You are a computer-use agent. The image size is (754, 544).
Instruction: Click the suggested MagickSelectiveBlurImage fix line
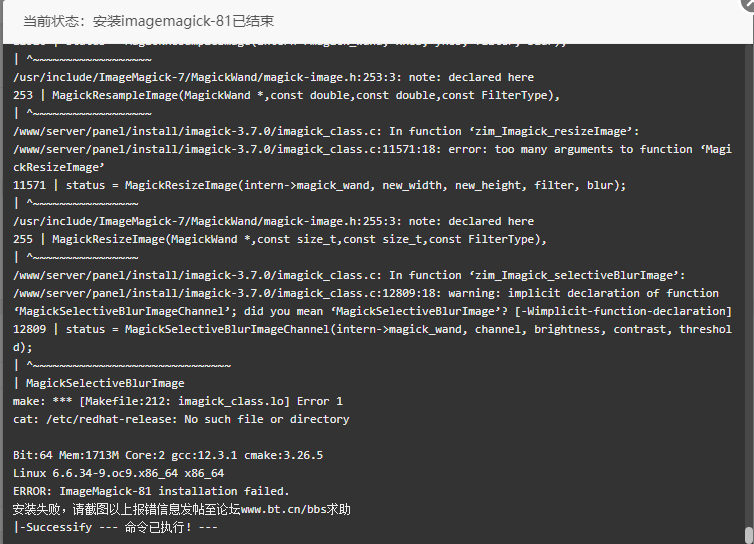pos(99,383)
